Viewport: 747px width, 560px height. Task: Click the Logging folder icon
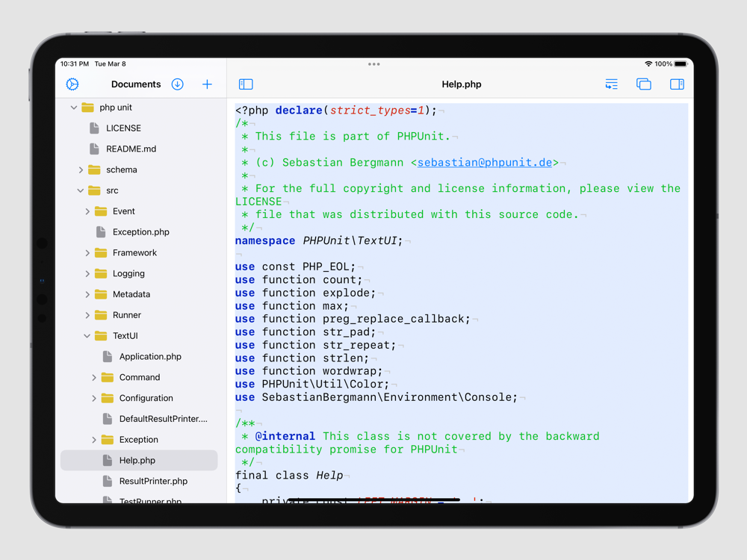(x=101, y=274)
